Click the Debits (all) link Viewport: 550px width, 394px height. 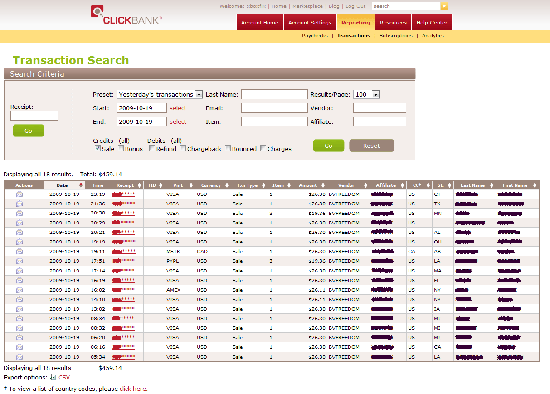176,141
